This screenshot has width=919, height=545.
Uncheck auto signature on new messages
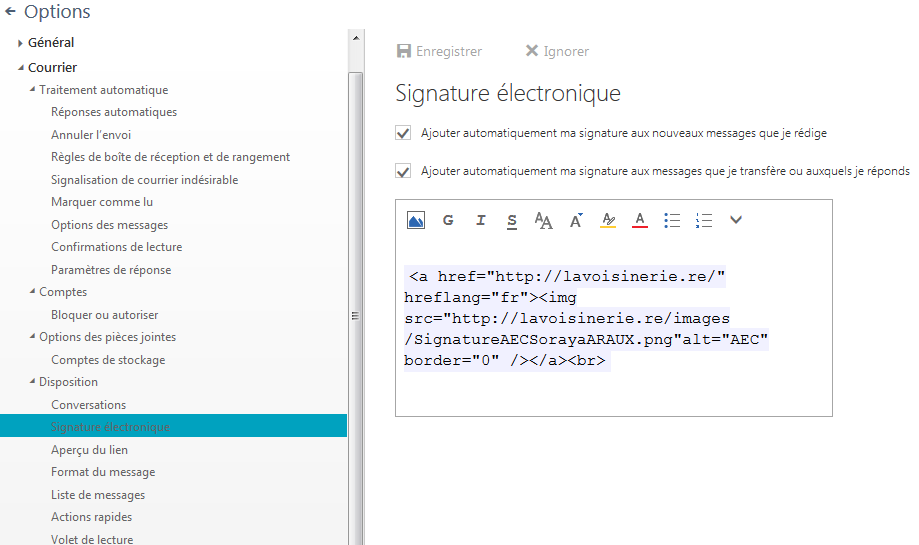point(404,133)
